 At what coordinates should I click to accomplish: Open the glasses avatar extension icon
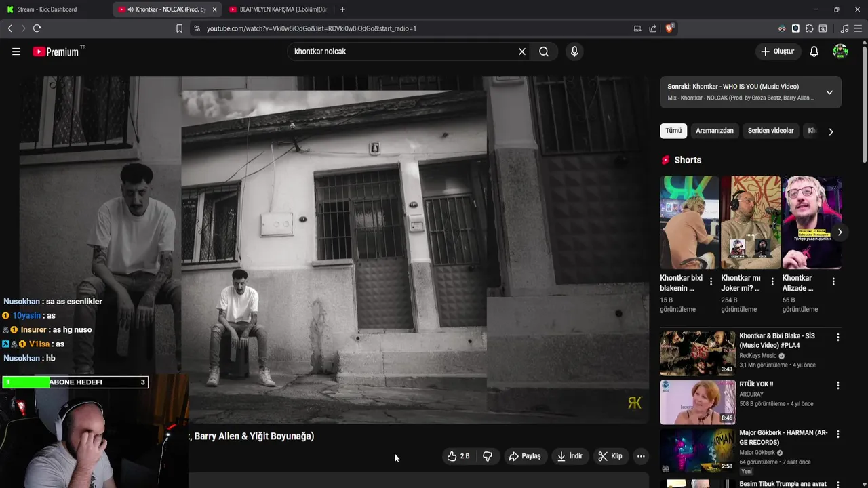click(782, 28)
